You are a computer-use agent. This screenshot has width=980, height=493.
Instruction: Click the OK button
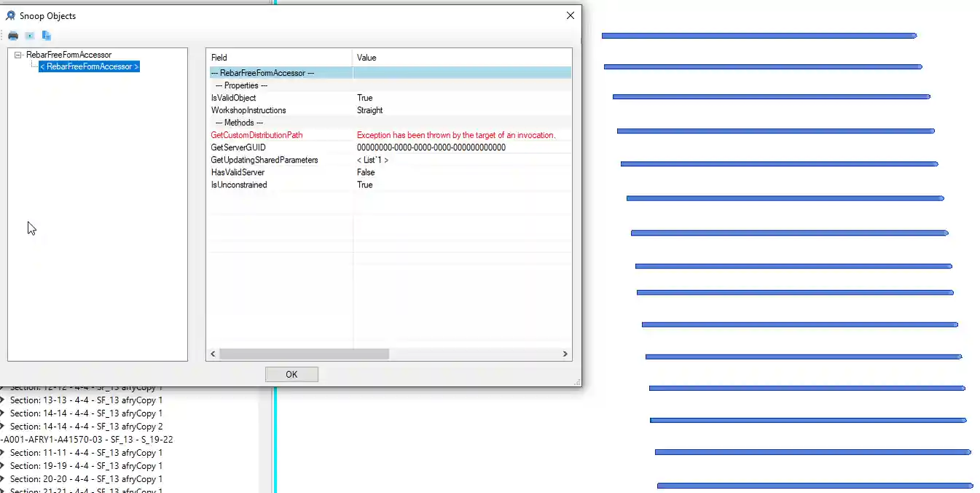click(x=291, y=374)
